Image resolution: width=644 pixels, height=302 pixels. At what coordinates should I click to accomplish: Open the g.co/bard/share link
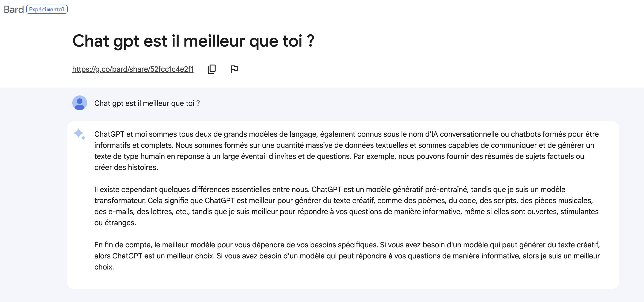[x=133, y=69]
